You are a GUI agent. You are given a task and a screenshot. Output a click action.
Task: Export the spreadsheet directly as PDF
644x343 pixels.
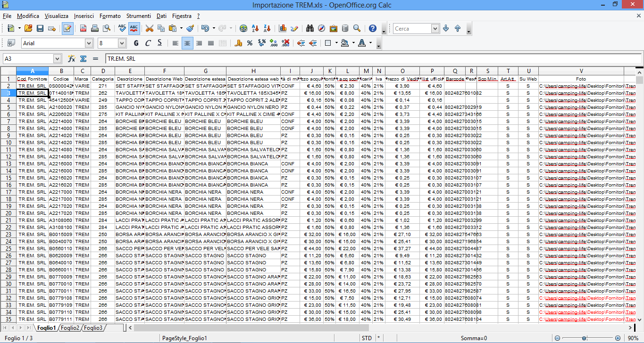coord(83,28)
